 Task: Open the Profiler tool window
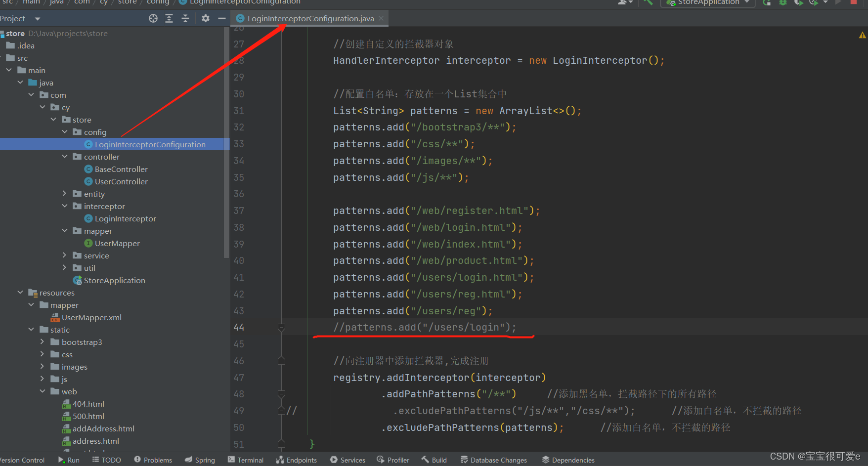393,460
